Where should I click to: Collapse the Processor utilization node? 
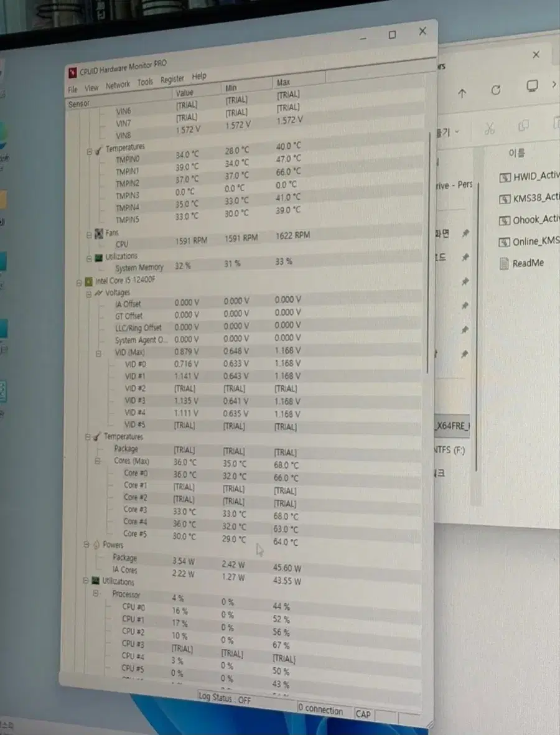tap(96, 594)
